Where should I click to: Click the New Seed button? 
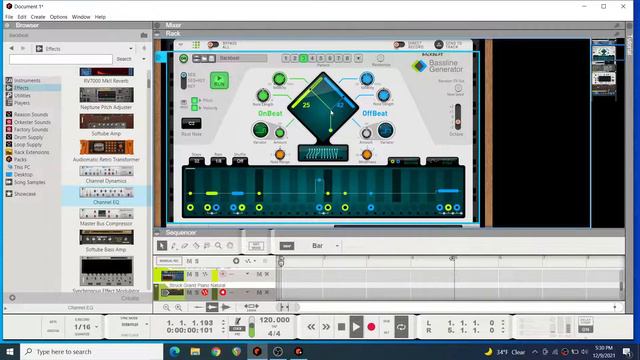pyautogui.click(x=458, y=88)
